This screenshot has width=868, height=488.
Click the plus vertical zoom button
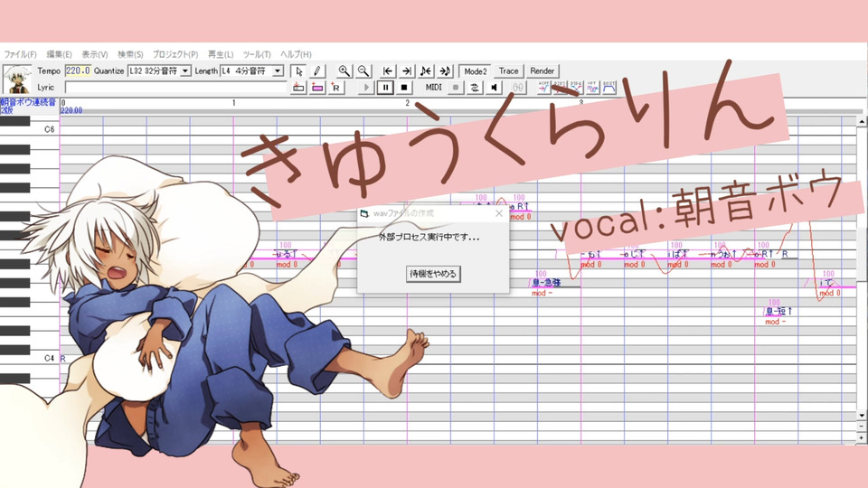pos(862,437)
